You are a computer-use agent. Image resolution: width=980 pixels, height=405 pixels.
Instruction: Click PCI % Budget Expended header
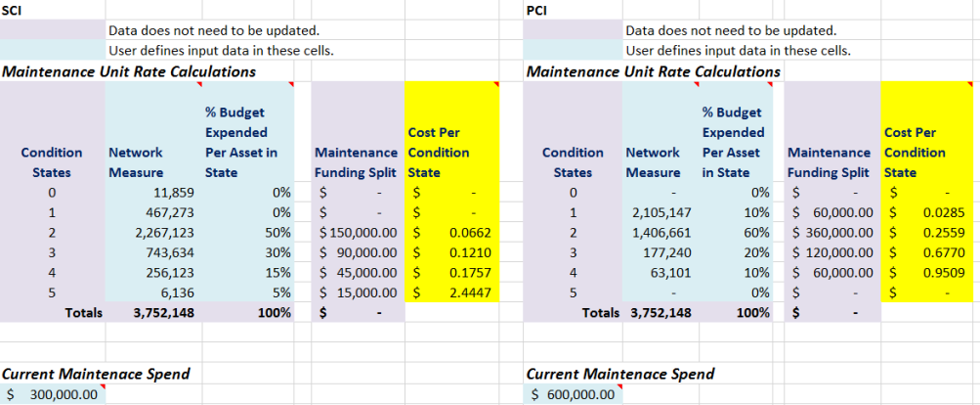(737, 132)
